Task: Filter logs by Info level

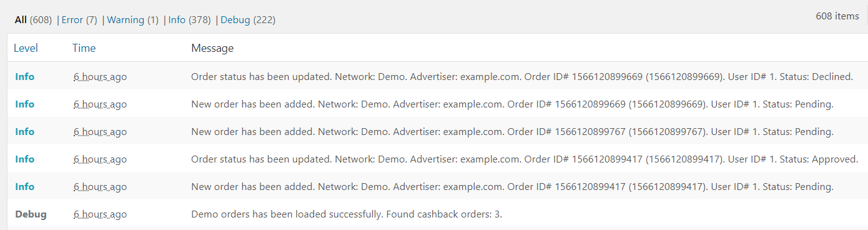Action: click(x=177, y=20)
